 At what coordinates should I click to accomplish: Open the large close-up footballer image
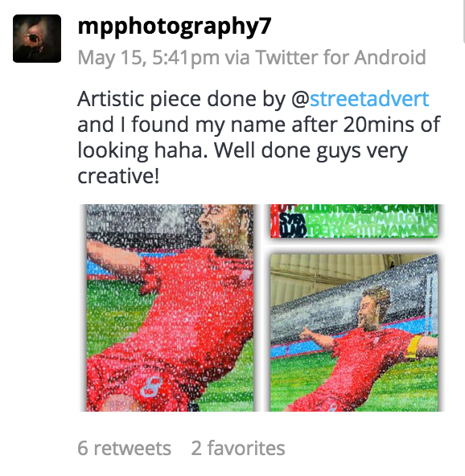click(170, 308)
